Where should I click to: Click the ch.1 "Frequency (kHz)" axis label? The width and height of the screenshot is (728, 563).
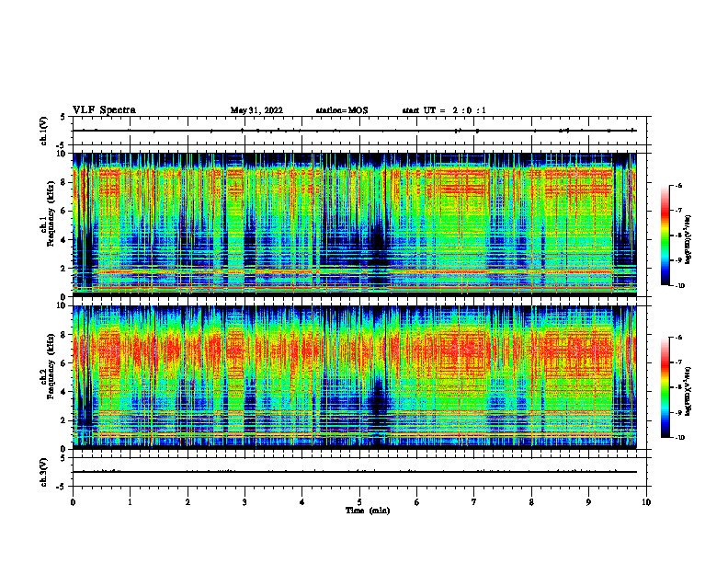pyautogui.click(x=51, y=213)
